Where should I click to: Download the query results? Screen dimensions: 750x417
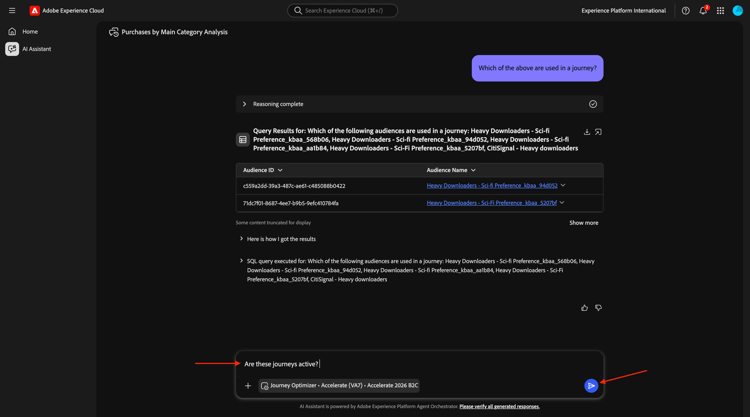pos(587,132)
